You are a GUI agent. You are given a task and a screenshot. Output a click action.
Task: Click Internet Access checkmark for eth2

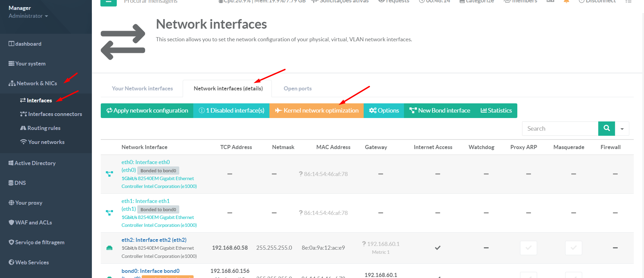tap(437, 248)
